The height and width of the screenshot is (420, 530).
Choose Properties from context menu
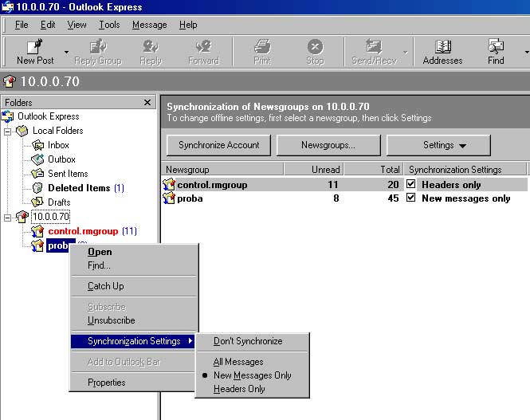pos(134,383)
